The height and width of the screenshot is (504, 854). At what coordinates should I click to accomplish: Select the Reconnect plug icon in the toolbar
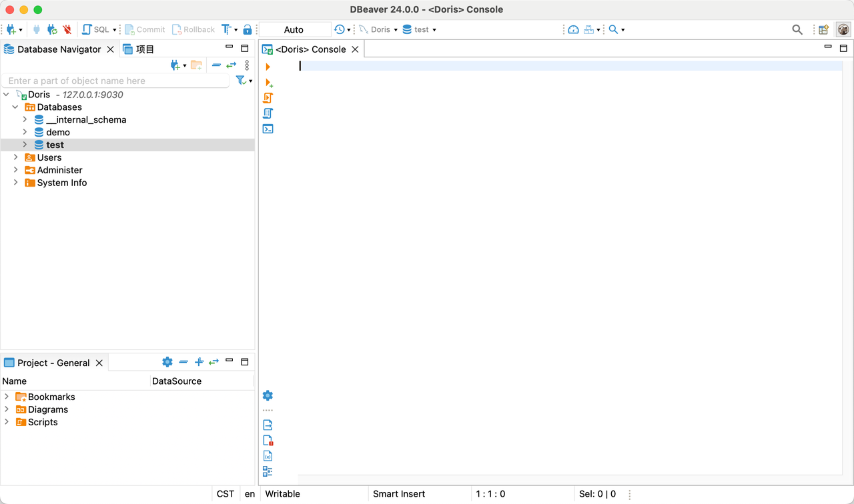click(51, 29)
